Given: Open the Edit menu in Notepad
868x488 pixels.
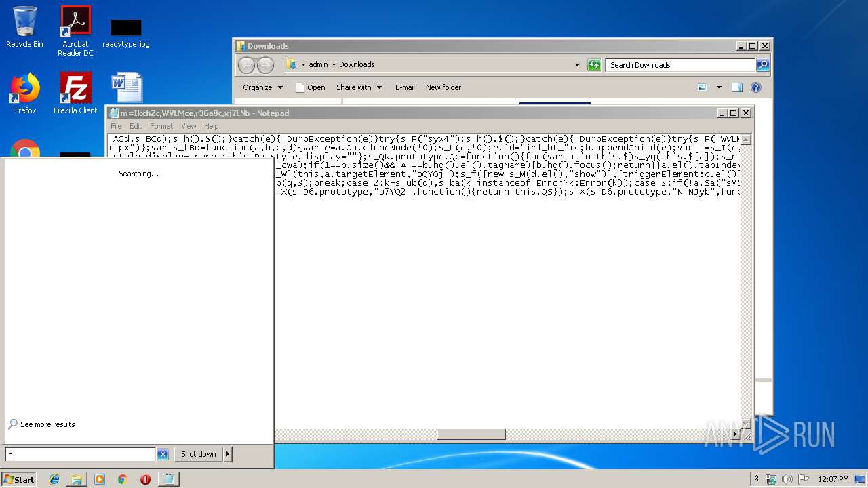Looking at the screenshot, I should click(136, 126).
